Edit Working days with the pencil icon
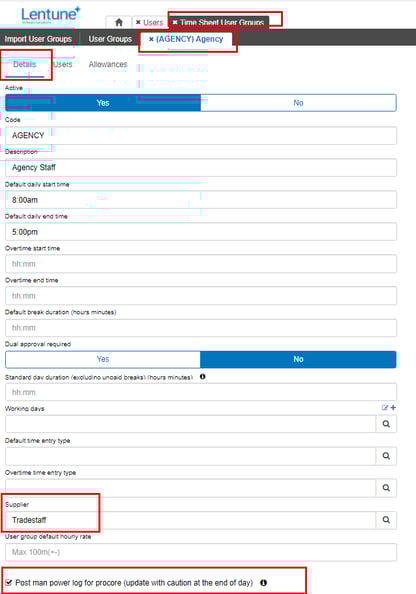 [x=385, y=408]
